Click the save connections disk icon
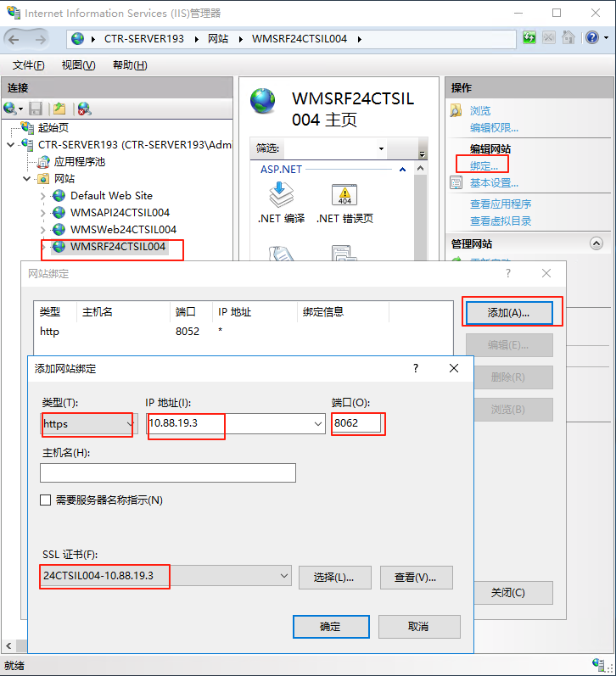Viewport: 616px width, 676px height. tap(36, 109)
